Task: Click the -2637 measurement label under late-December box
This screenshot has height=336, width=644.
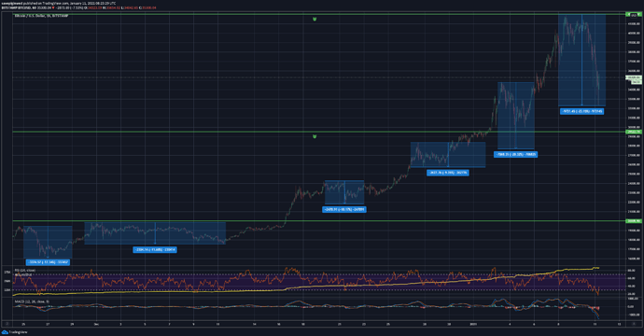Action: point(448,173)
